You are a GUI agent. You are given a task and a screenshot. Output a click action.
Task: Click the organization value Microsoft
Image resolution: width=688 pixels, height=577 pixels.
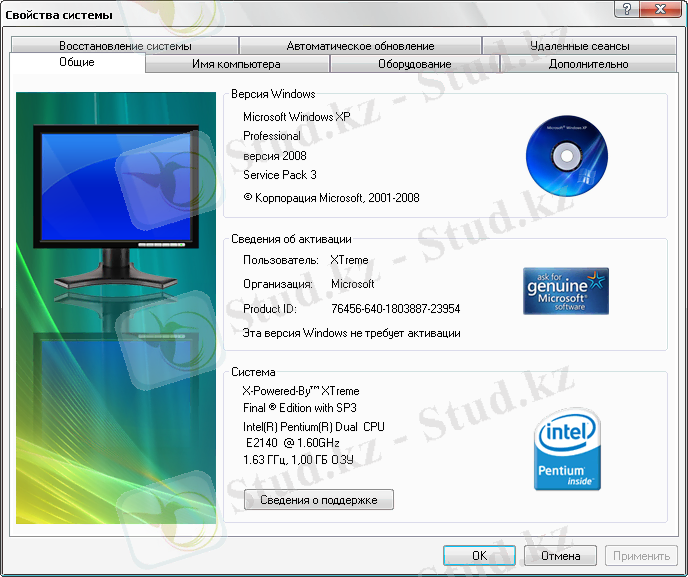(352, 284)
